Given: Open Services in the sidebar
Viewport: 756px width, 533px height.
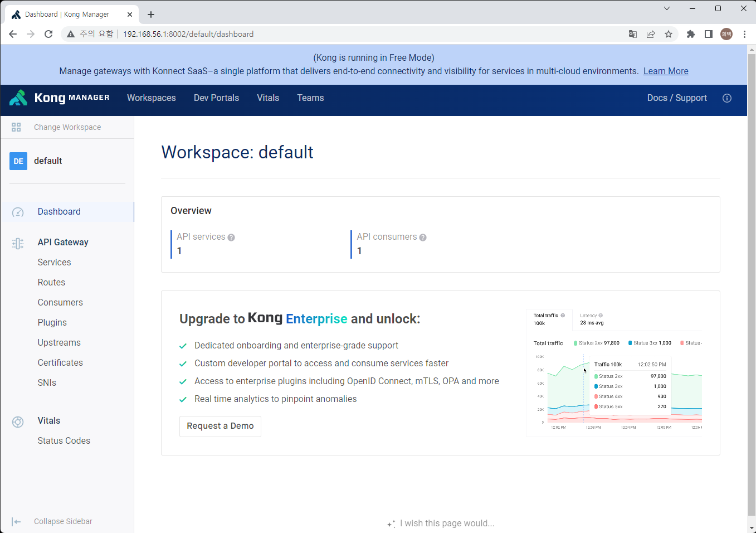Looking at the screenshot, I should tap(54, 262).
